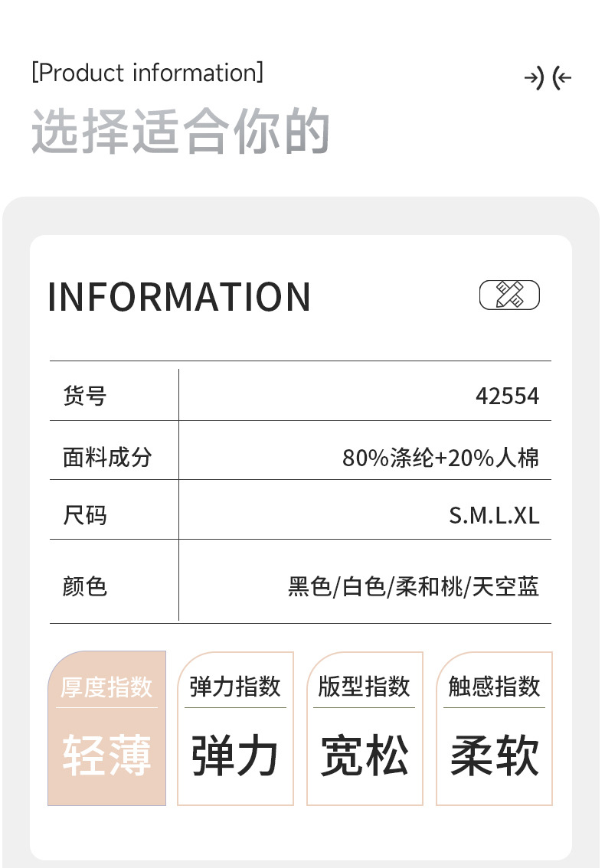Click the 轻薄 thickness value
Image resolution: width=605 pixels, height=868 pixels.
[106, 755]
